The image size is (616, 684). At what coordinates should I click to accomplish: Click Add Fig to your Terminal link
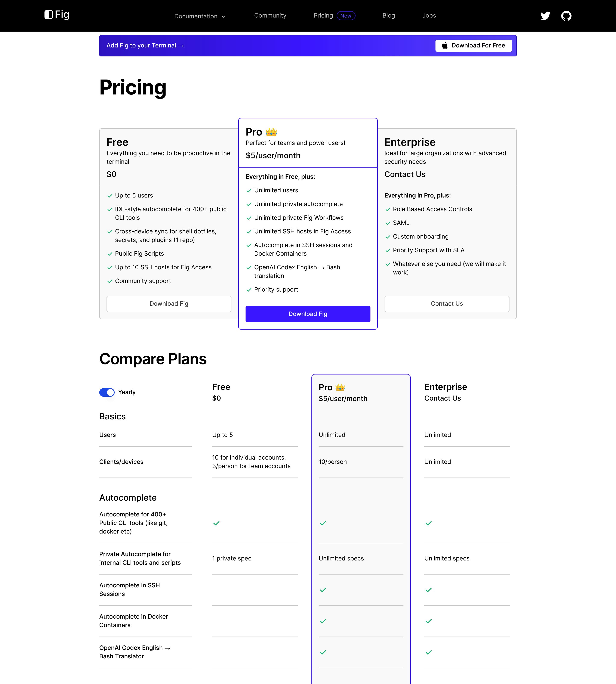pos(145,46)
